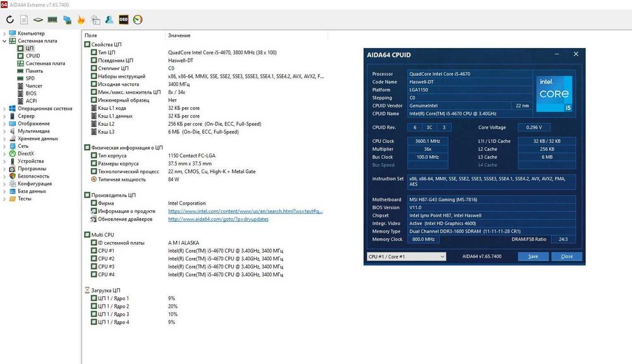Expand the Мультимедиа tree node

(x=4, y=131)
